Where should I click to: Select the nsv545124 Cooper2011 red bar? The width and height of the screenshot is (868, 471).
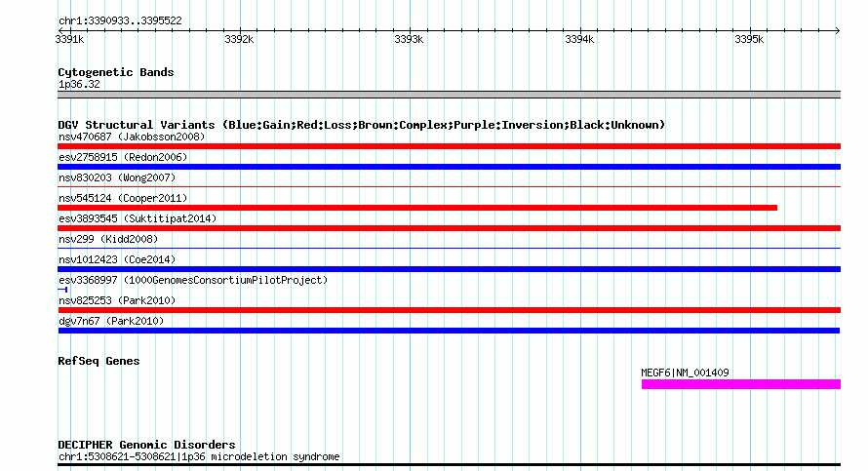[x=417, y=208]
